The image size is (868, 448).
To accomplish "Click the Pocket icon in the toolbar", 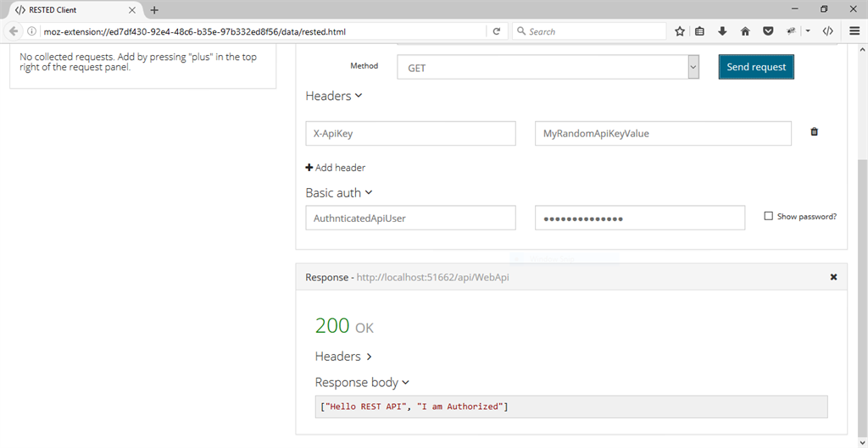I will 768,31.
